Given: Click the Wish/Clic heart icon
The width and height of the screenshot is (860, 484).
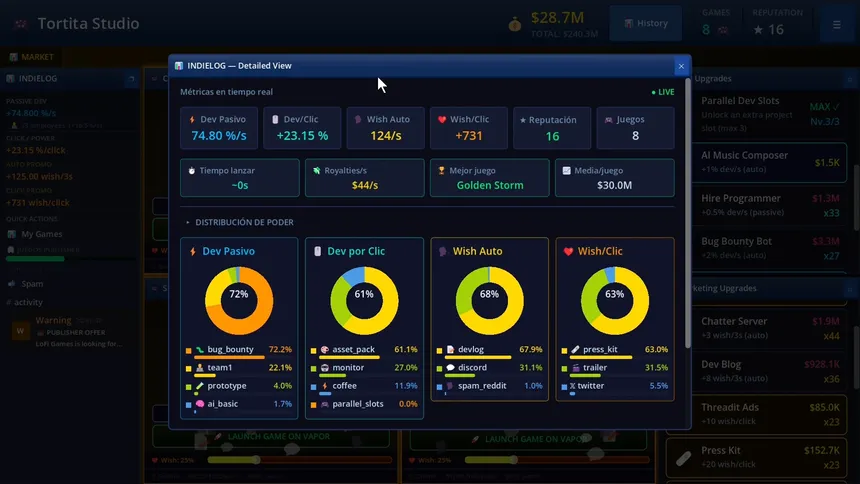Looking at the screenshot, I should [x=442, y=119].
